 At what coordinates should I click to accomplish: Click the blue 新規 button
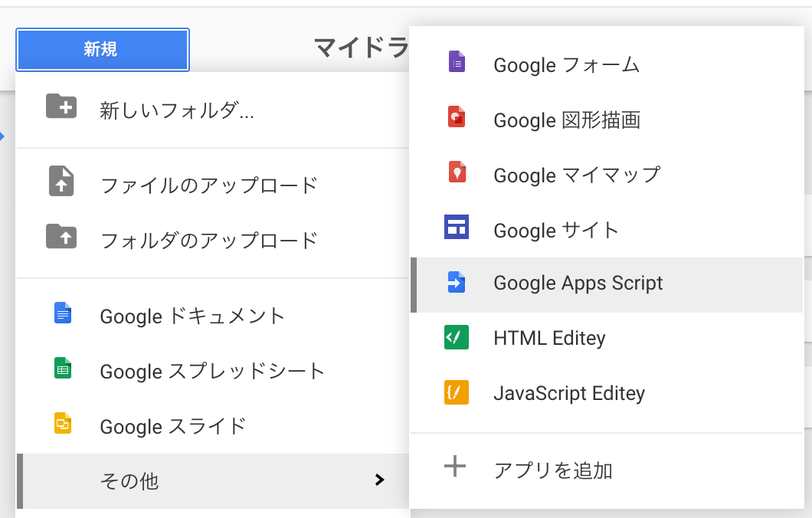(x=103, y=50)
